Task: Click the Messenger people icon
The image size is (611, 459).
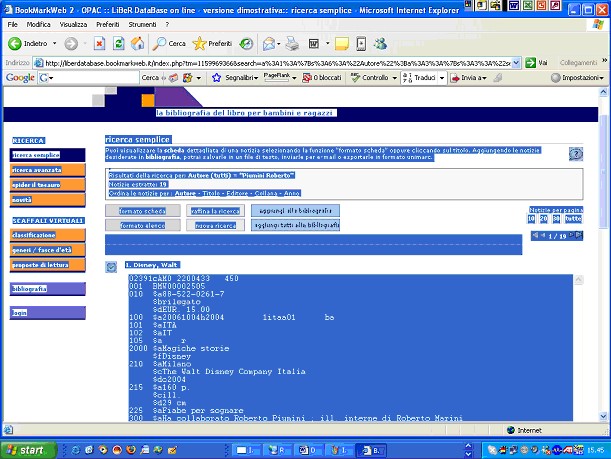Action: click(380, 44)
